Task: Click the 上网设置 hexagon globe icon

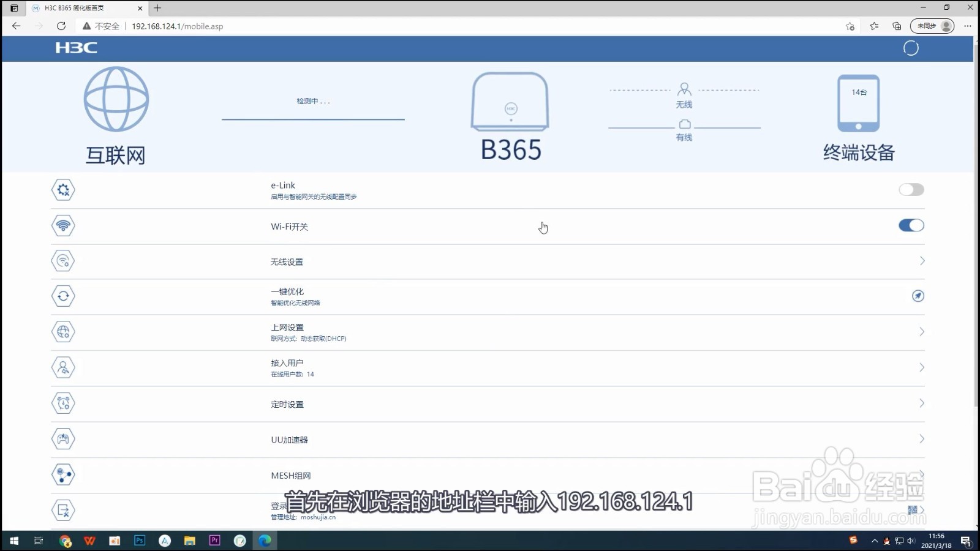Action: pyautogui.click(x=63, y=332)
